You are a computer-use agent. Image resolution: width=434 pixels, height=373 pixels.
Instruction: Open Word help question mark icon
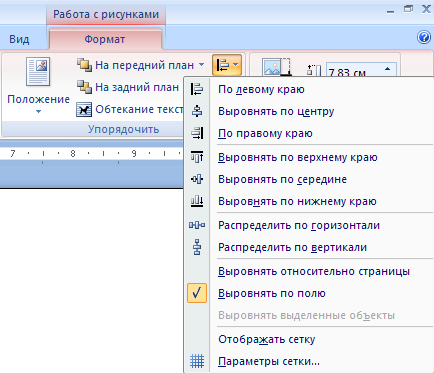pos(424,37)
